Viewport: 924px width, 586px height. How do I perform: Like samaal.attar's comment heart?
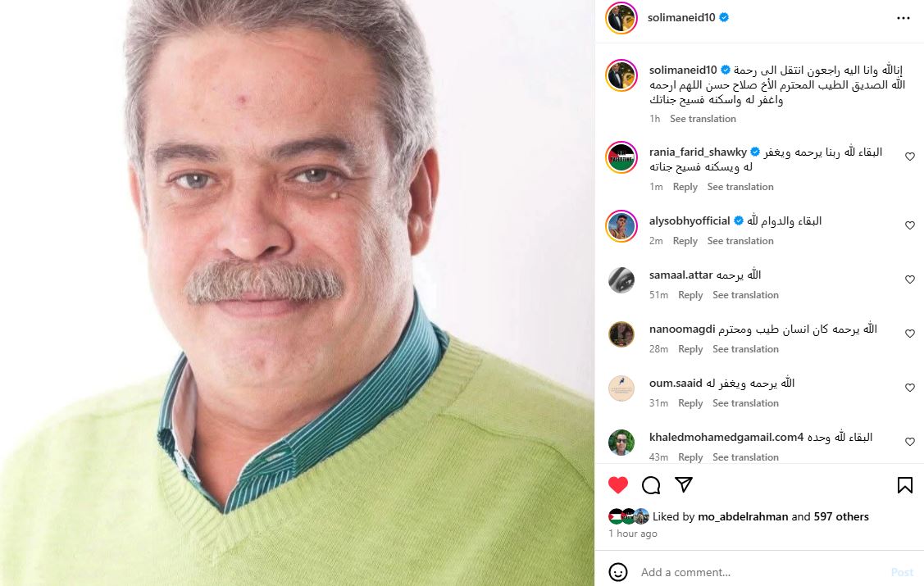(x=910, y=279)
